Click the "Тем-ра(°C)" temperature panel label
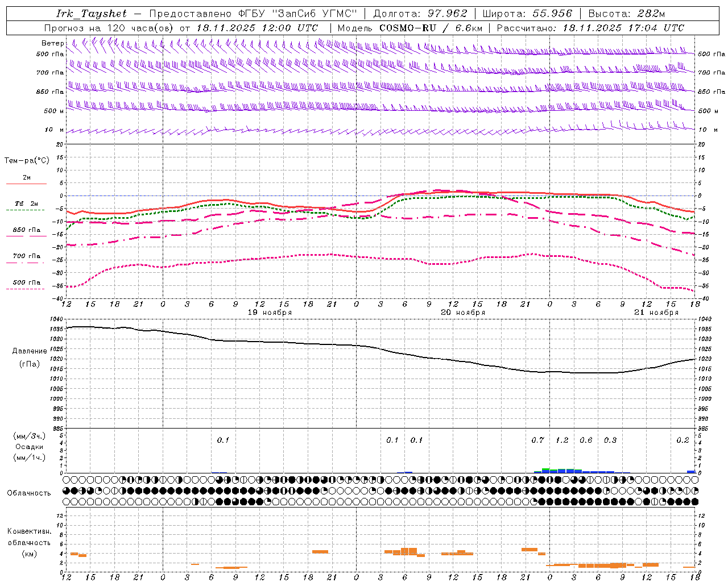Viewport: 728px width, 582px height. click(x=27, y=161)
